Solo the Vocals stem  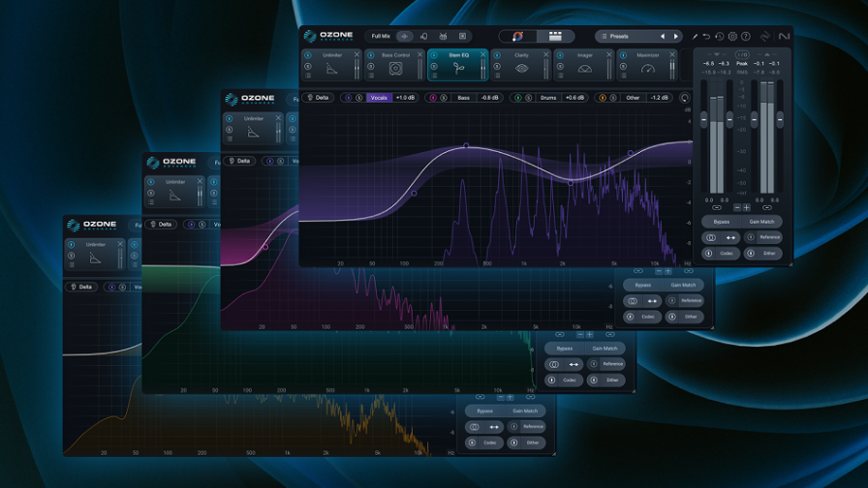(x=358, y=98)
